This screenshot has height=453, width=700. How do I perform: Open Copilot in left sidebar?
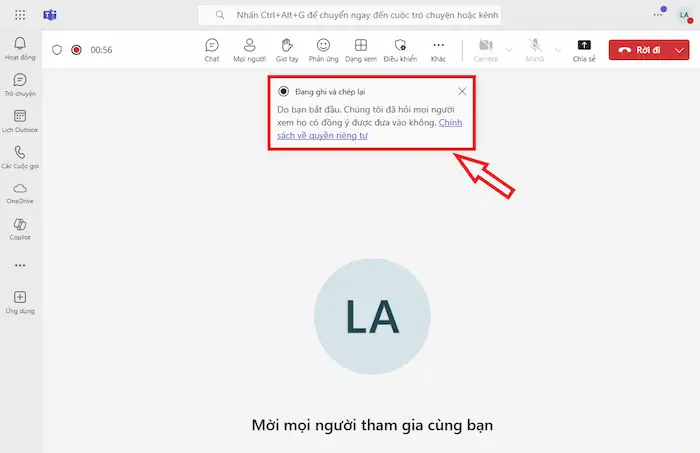20,229
